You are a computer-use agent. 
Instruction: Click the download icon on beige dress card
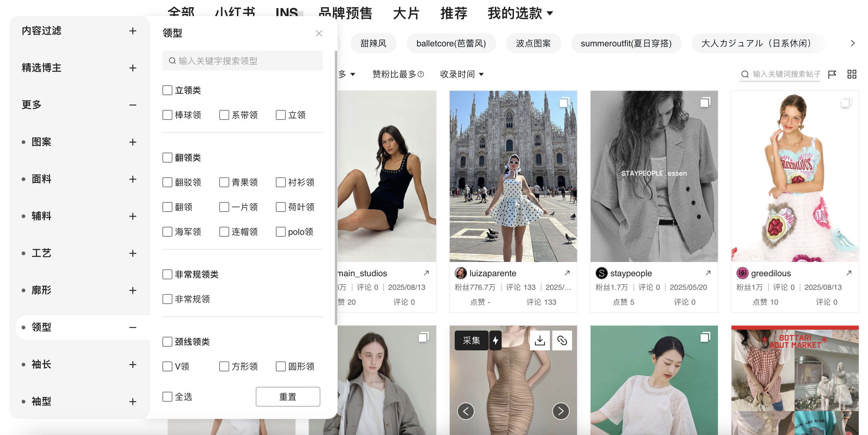tap(540, 340)
